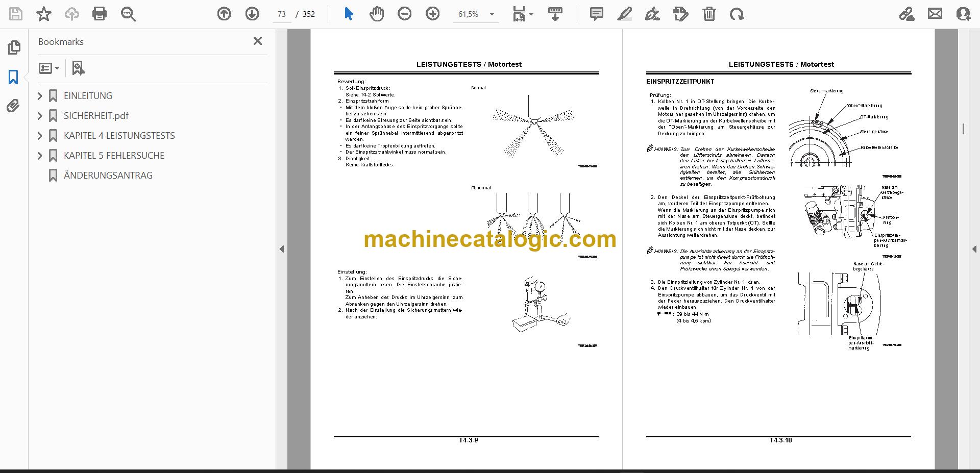Select the highlighter pen tool

624,14
